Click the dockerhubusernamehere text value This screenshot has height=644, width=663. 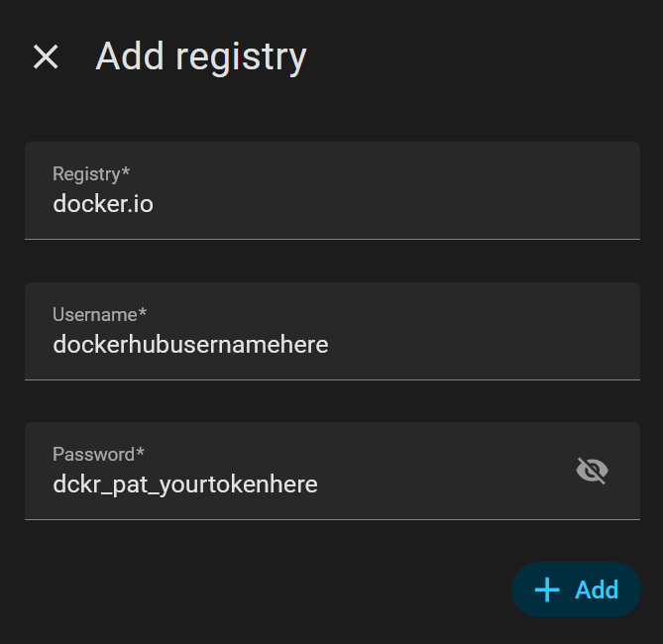(190, 345)
